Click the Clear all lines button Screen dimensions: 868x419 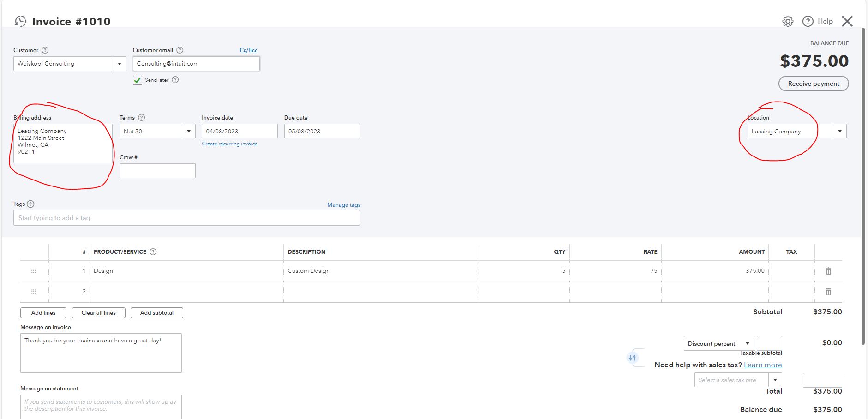click(x=98, y=312)
